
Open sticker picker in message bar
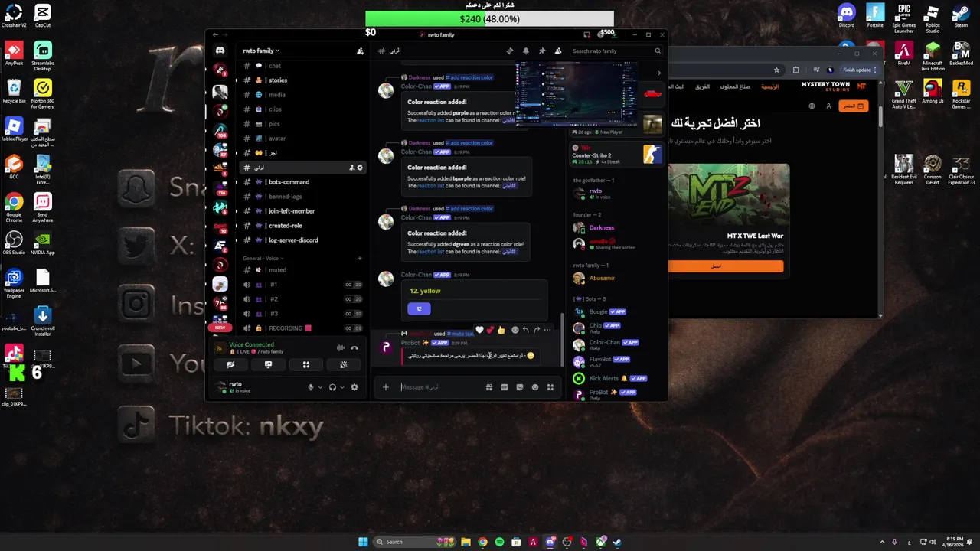(x=520, y=387)
